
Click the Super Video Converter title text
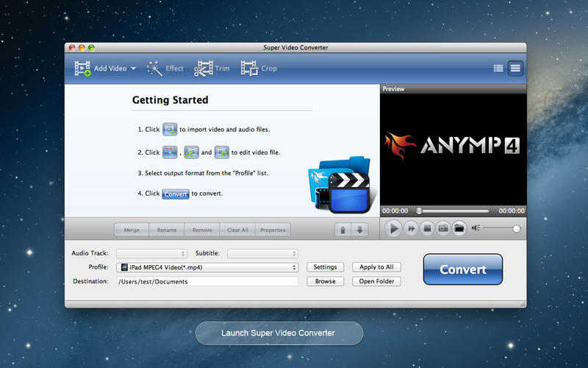tap(295, 48)
